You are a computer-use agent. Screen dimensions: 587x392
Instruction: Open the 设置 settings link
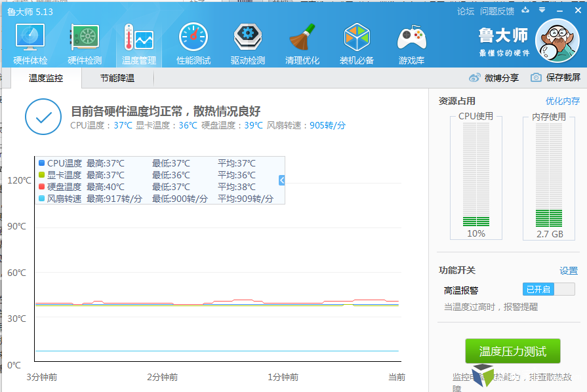(x=568, y=271)
